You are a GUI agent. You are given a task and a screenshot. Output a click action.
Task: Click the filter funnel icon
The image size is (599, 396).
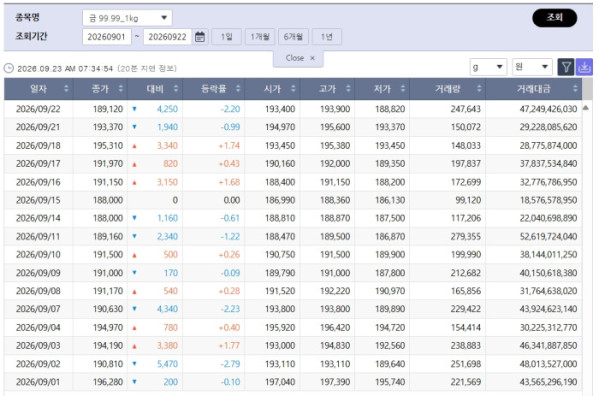[566, 67]
